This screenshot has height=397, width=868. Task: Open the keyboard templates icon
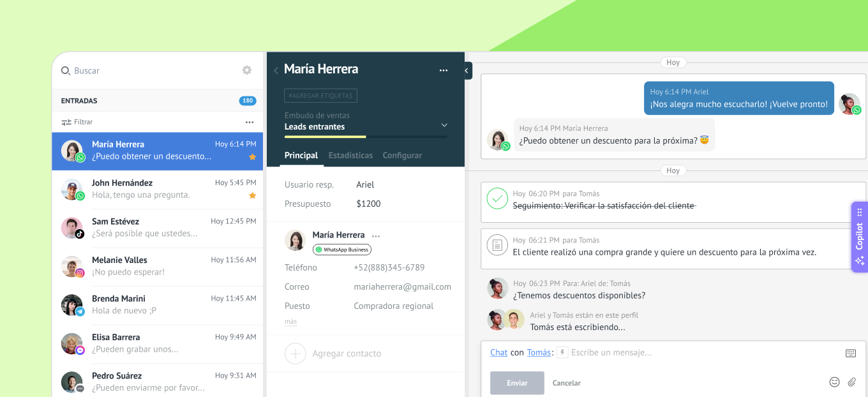[x=850, y=353]
